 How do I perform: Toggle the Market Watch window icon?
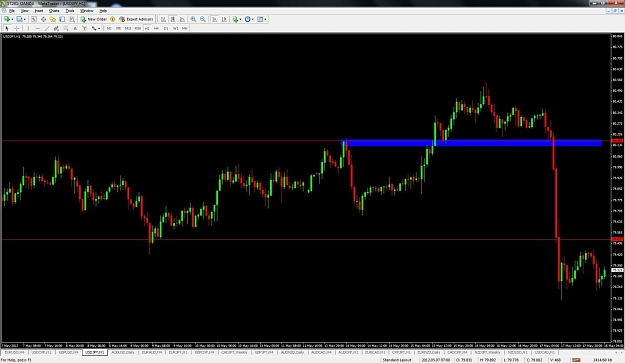point(34,19)
